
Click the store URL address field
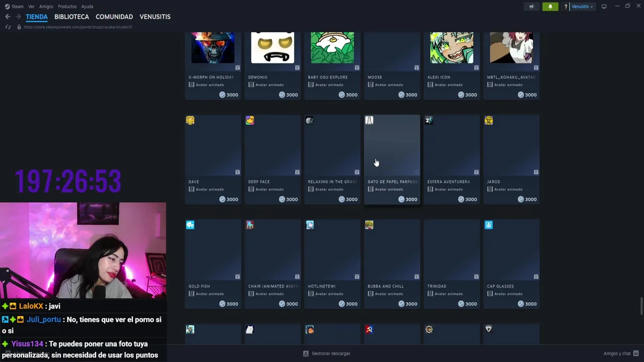[78, 27]
